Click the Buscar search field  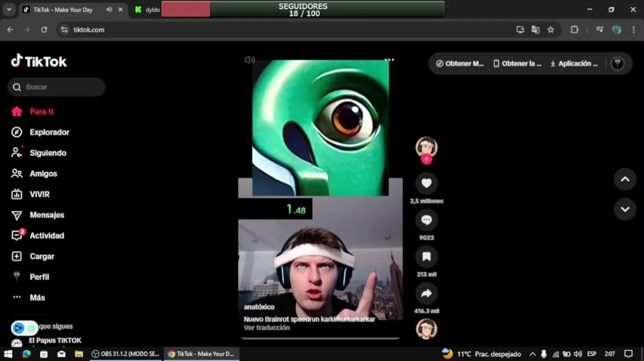[x=56, y=87]
